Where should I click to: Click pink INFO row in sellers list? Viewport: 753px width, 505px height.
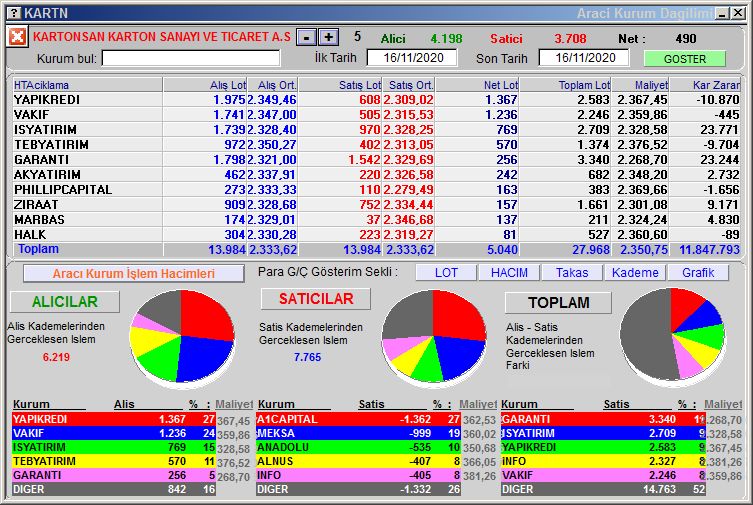point(359,475)
